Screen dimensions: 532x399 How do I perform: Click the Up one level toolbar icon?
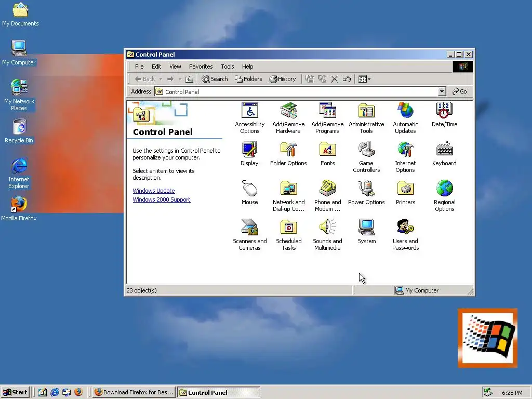coord(189,79)
